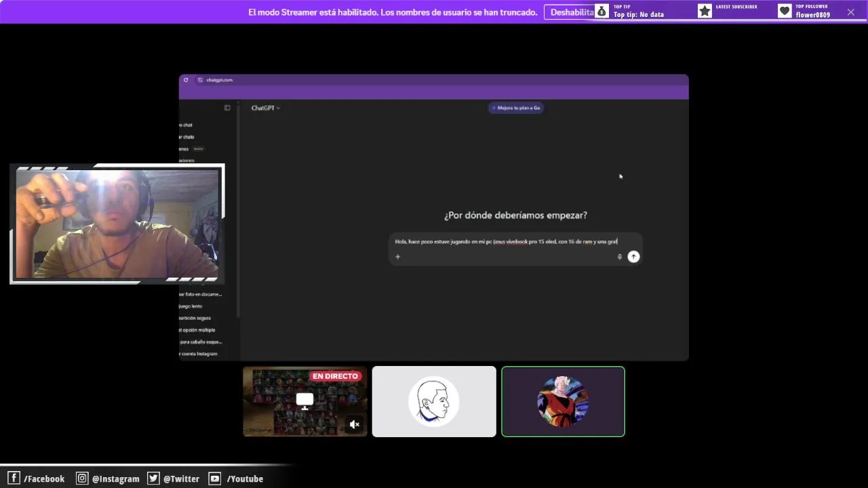Unmute the live stream via the speaker icon
The width and height of the screenshot is (868, 488).
coord(354,424)
